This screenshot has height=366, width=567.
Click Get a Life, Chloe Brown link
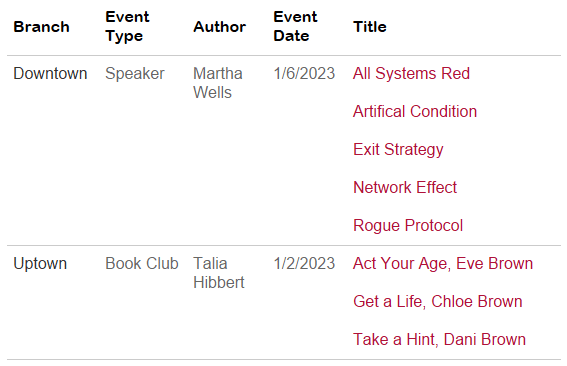click(x=438, y=301)
